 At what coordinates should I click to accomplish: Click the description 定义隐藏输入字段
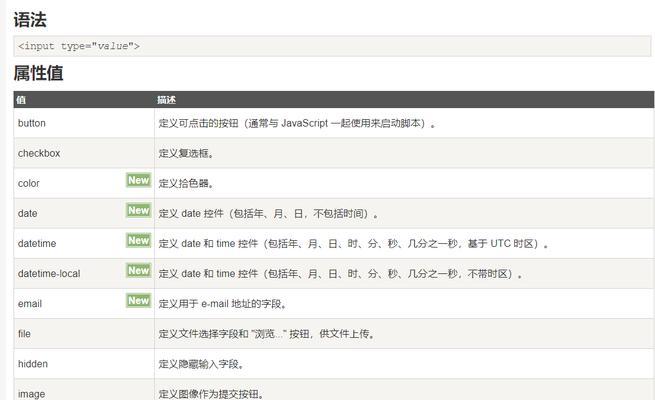pyautogui.click(x=201, y=364)
